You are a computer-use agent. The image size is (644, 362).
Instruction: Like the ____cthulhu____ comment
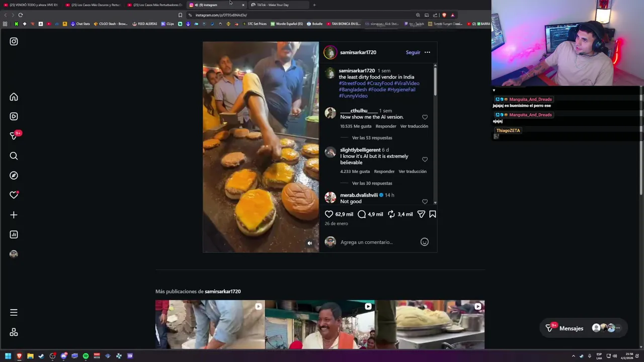425,117
